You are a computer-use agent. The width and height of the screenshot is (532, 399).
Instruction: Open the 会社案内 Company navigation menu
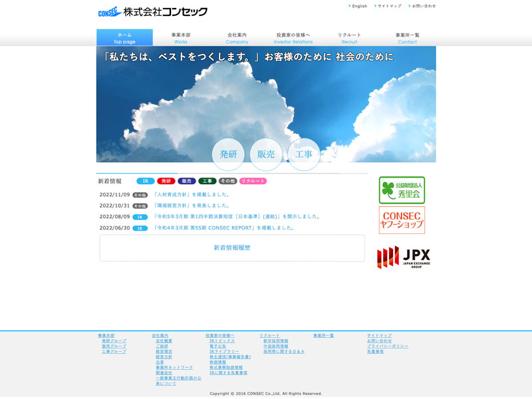[237, 38]
